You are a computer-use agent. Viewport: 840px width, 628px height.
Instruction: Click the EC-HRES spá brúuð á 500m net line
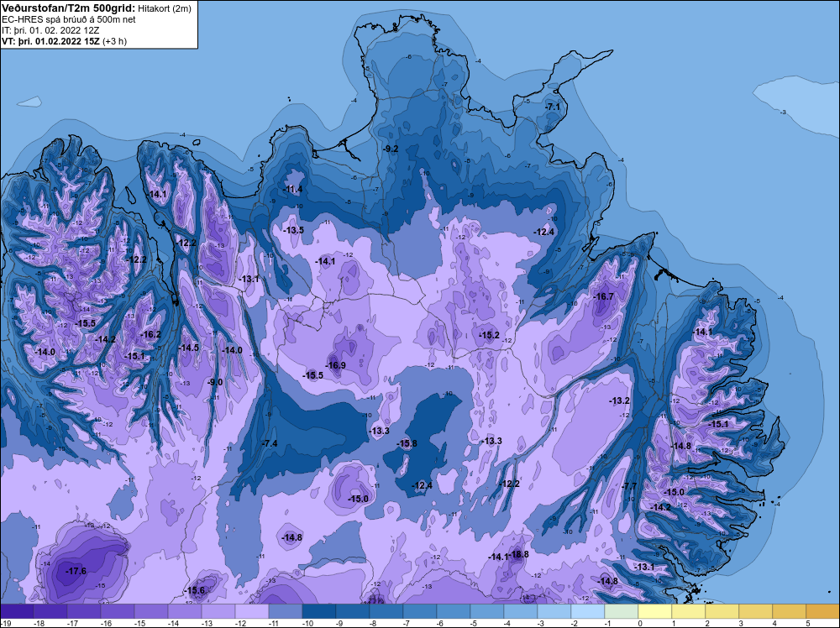pos(69,19)
